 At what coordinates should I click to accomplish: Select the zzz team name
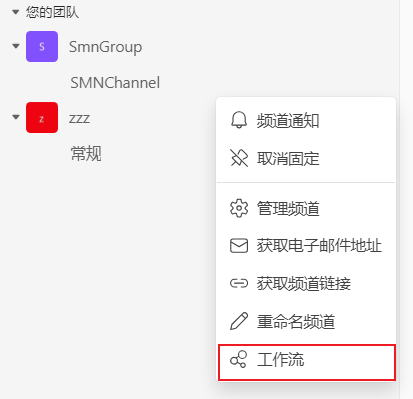click(x=79, y=118)
